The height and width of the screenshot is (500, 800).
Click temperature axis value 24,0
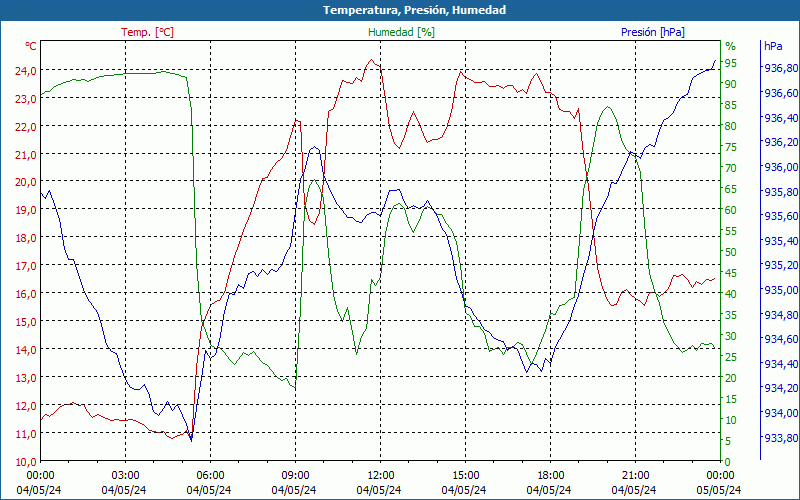tap(26, 71)
